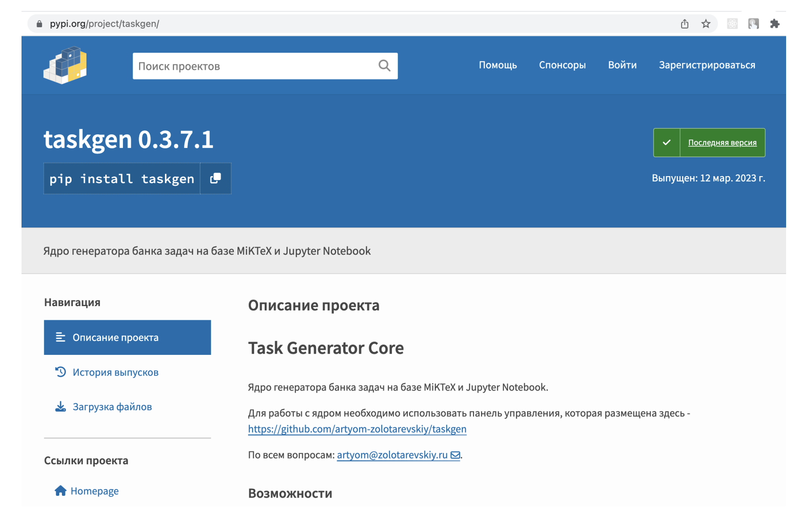Click Войти to log in
This screenshot has width=812, height=513.
622,65
